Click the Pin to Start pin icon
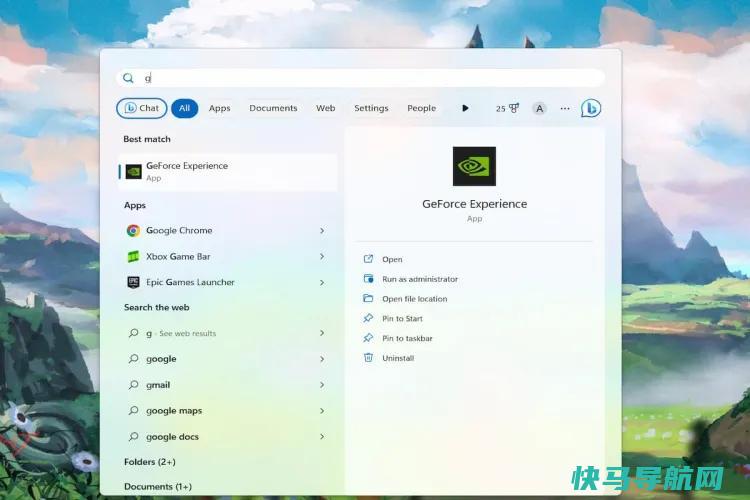Viewport: 750px width, 500px height. pyautogui.click(x=368, y=318)
